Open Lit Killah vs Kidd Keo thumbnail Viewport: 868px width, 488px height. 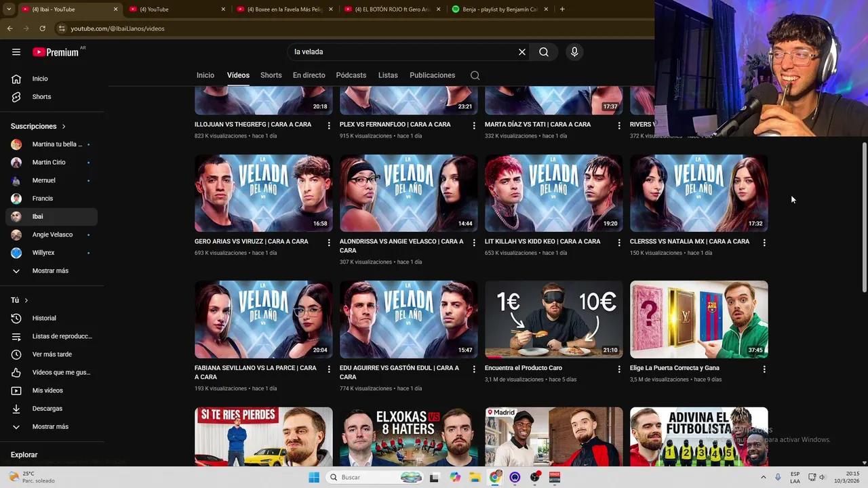point(554,193)
